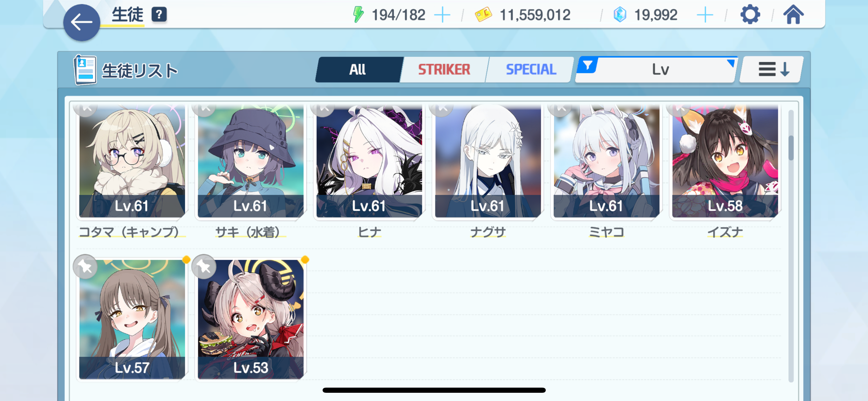This screenshot has height=401, width=868.
Task: Switch to the All tab
Action: pos(358,70)
